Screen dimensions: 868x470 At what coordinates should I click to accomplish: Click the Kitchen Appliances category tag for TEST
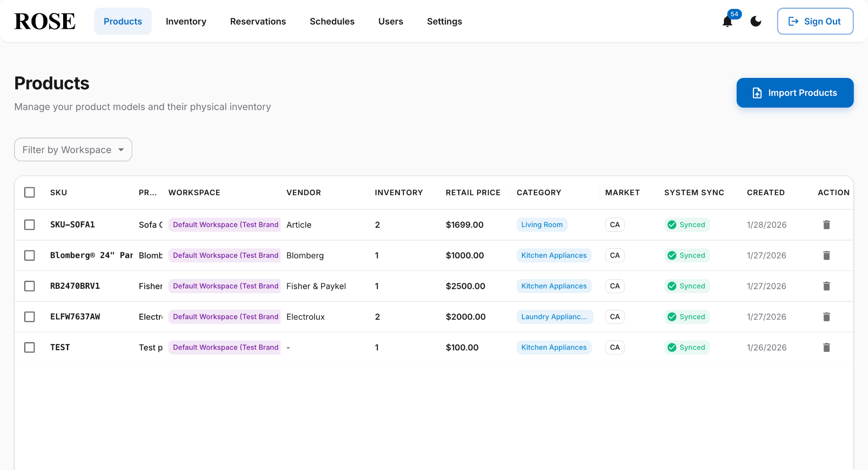tap(554, 347)
